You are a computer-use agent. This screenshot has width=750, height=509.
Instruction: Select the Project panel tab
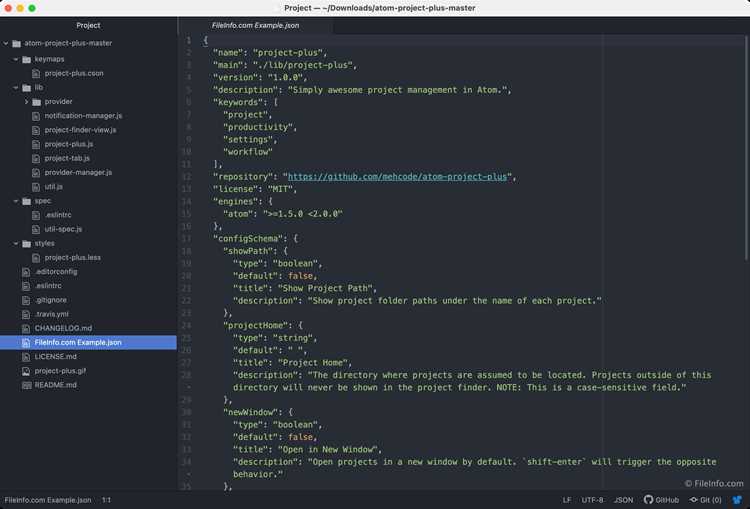tap(88, 25)
